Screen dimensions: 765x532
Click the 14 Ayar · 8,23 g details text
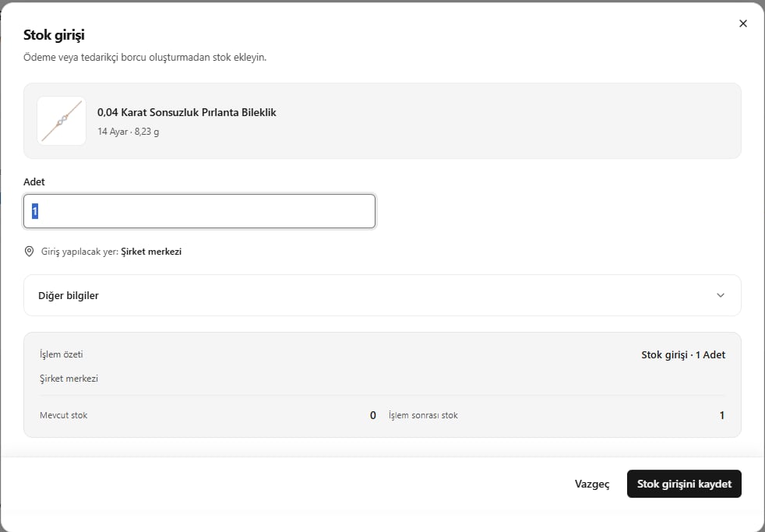tap(129, 132)
